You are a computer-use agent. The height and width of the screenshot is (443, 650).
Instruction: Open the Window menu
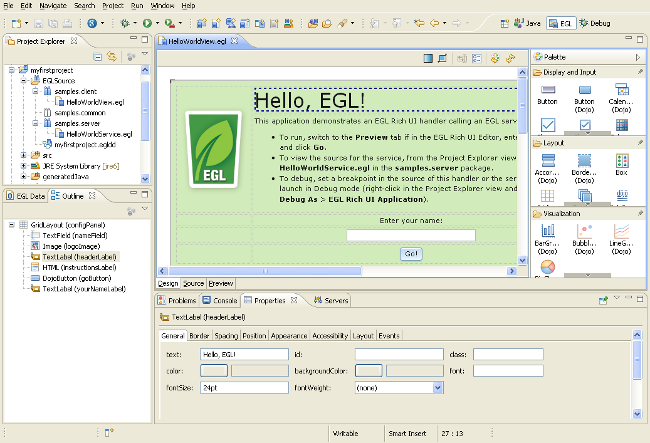click(x=162, y=5)
